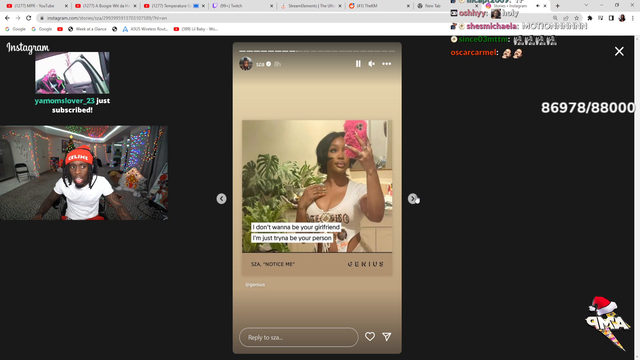Open the YouTube icon-only bookmark

coord(60,29)
